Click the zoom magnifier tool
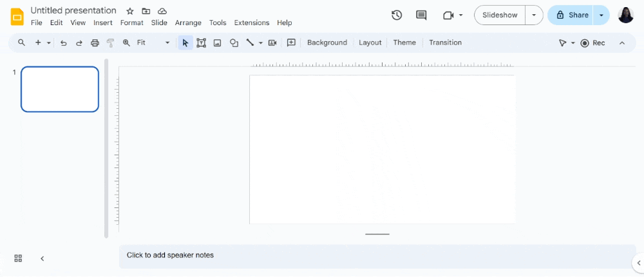 click(126, 43)
